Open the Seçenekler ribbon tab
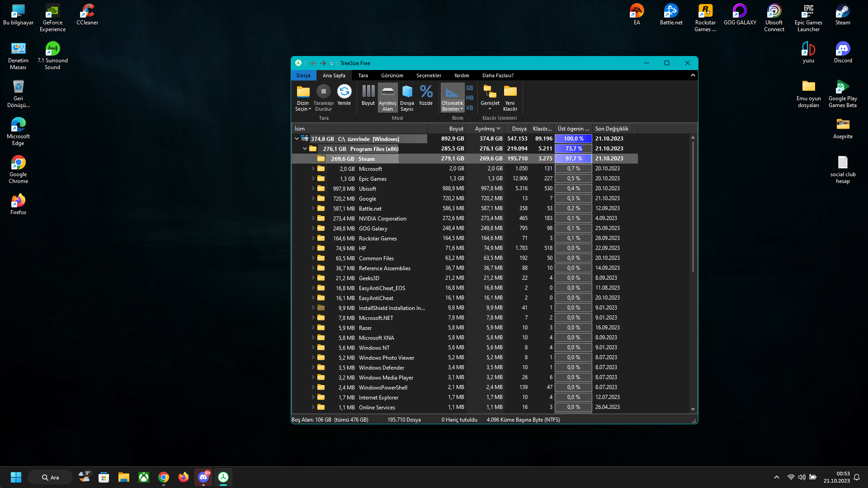Screen dimensions: 868x488 pyautogui.click(x=429, y=75)
